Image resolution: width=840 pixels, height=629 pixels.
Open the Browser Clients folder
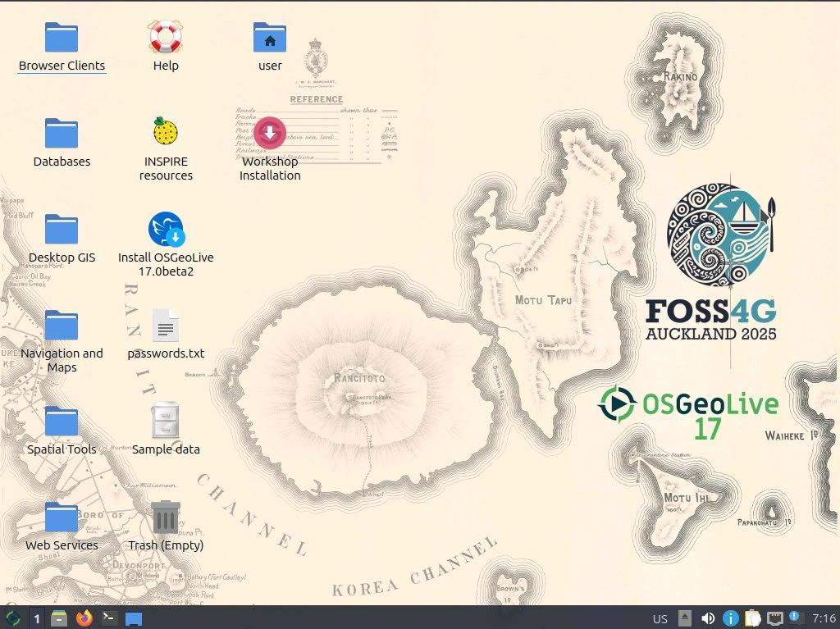[x=62, y=39]
